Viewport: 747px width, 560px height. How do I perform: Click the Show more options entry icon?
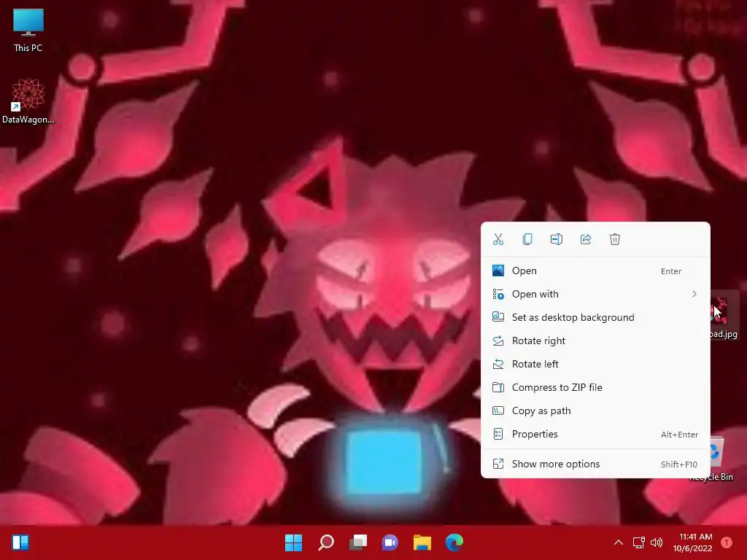pyautogui.click(x=498, y=464)
